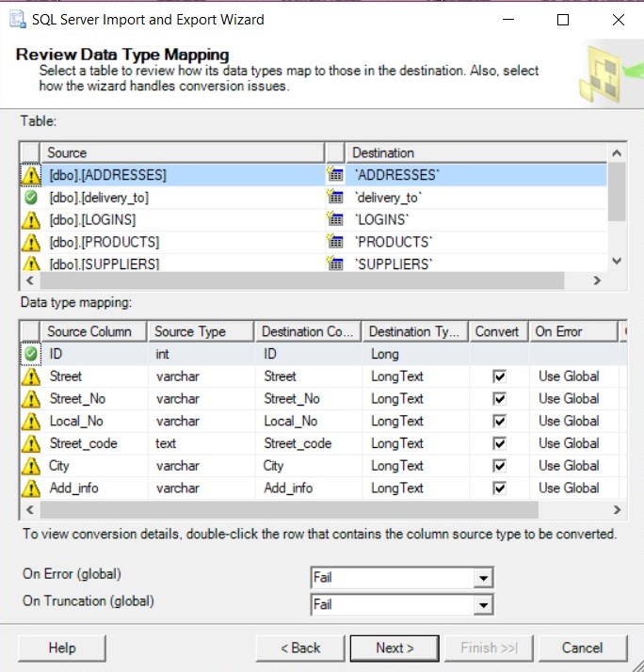Open On Error Use Global dropdown for Street_code

573,443
